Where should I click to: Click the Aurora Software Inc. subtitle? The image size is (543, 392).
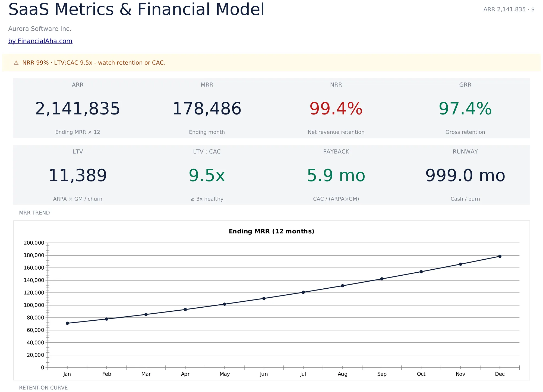(x=40, y=29)
